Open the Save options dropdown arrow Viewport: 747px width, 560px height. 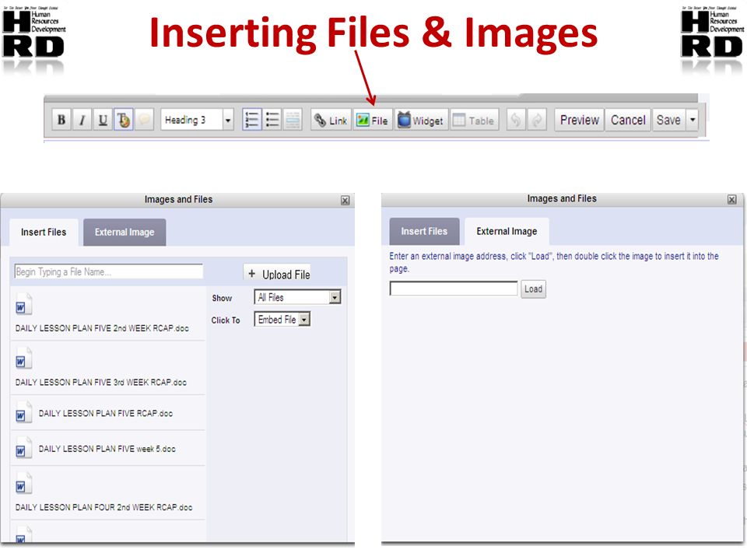point(693,120)
